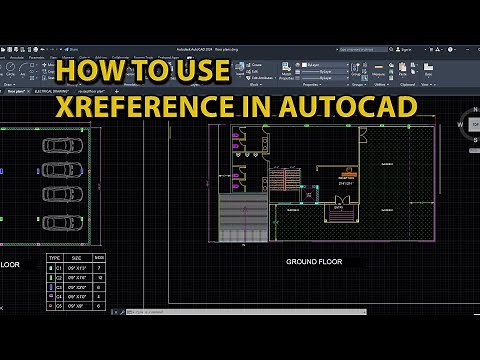Open the Parametric ribbon tab
480x360 pixels.
(36, 57)
